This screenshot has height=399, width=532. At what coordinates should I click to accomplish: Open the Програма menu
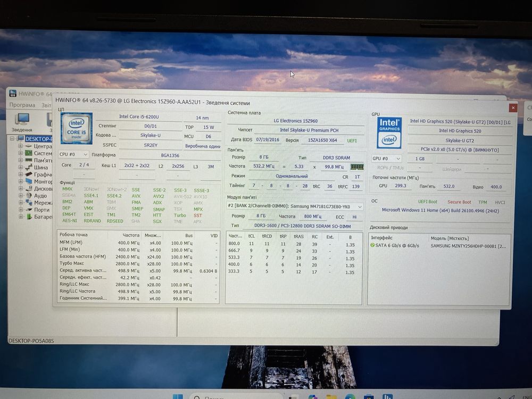pos(22,105)
